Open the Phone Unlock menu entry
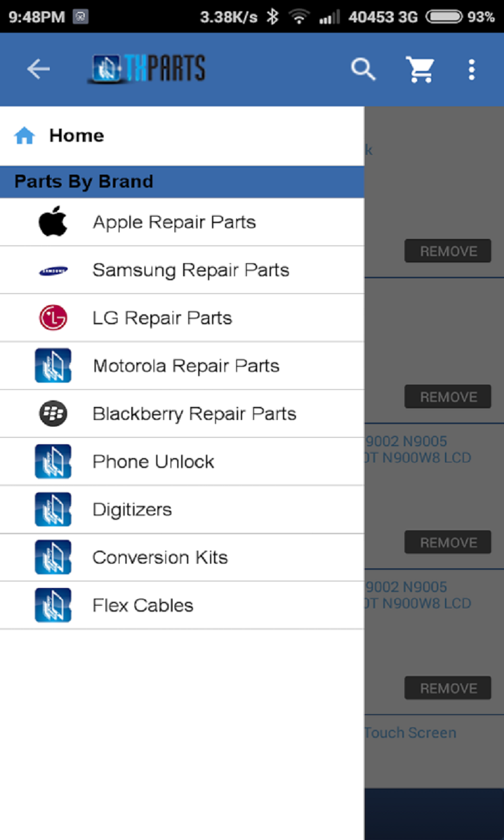Image resolution: width=504 pixels, height=840 pixels. [153, 462]
